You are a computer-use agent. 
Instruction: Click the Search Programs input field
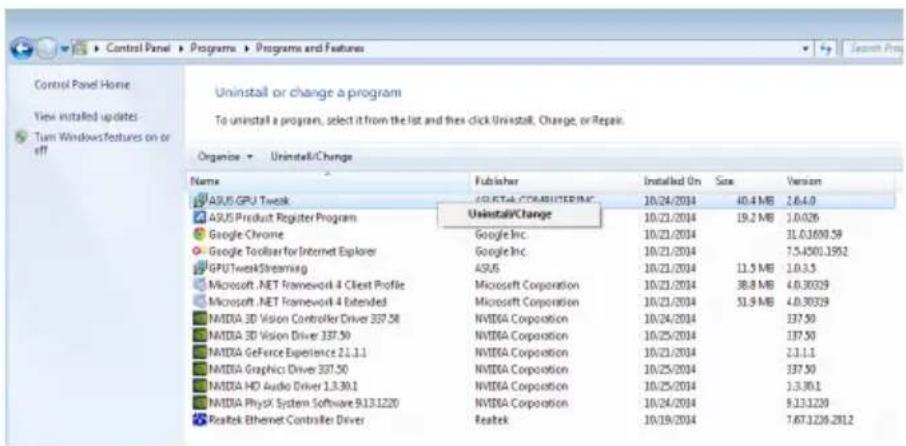click(872, 49)
